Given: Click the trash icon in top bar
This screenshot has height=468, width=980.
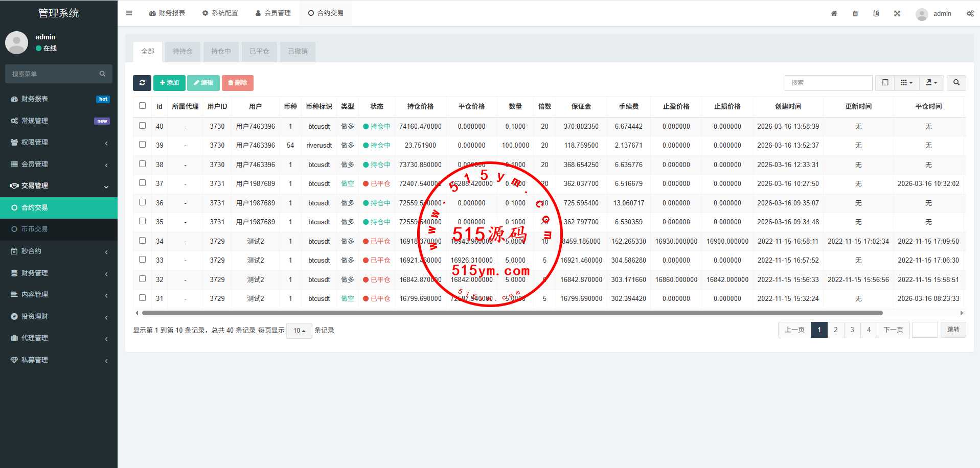Looking at the screenshot, I should (x=855, y=13).
